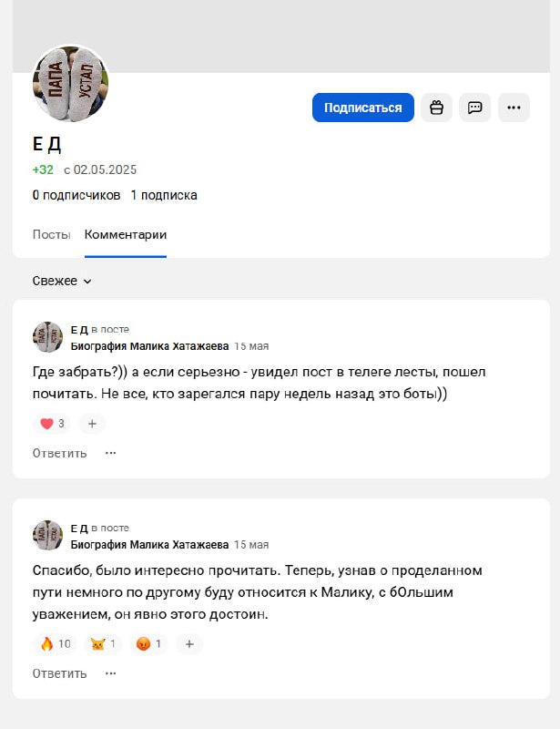Viewport: 560px width, 729px height.
Task: Reply to the first comment via Ответить
Action: [60, 453]
